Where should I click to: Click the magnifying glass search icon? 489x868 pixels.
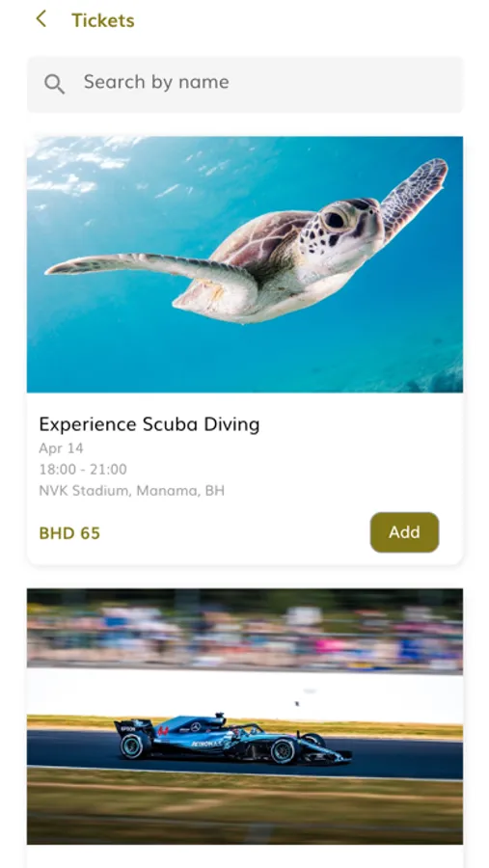[x=54, y=84]
